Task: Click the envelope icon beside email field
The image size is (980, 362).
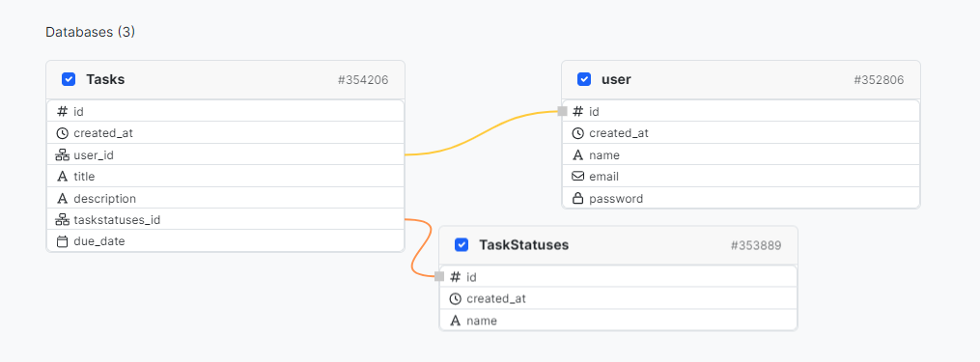Action: 577,177
